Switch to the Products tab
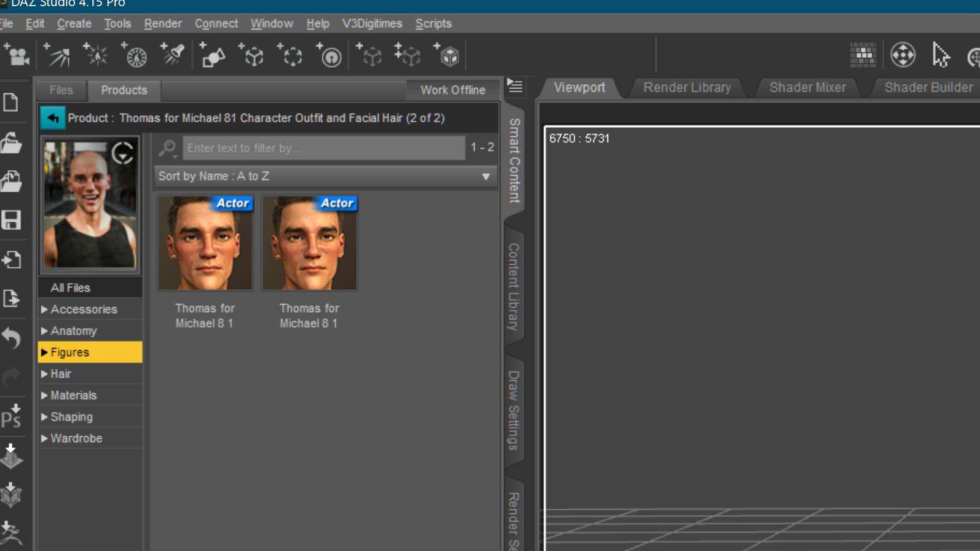The width and height of the screenshot is (980, 551). pos(124,90)
